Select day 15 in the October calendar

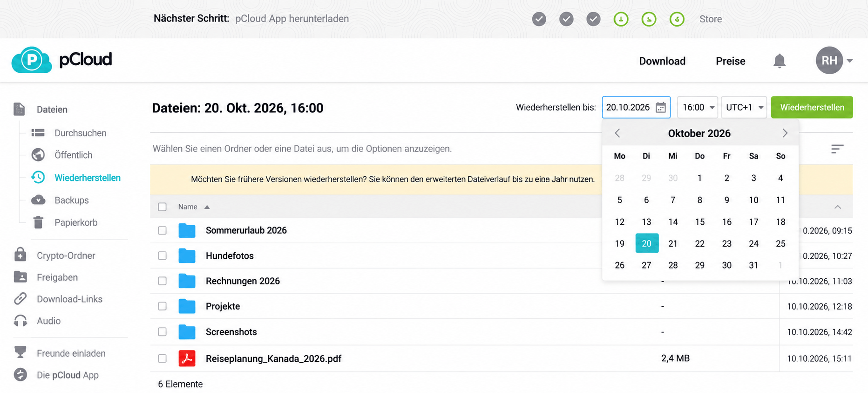[x=699, y=222]
